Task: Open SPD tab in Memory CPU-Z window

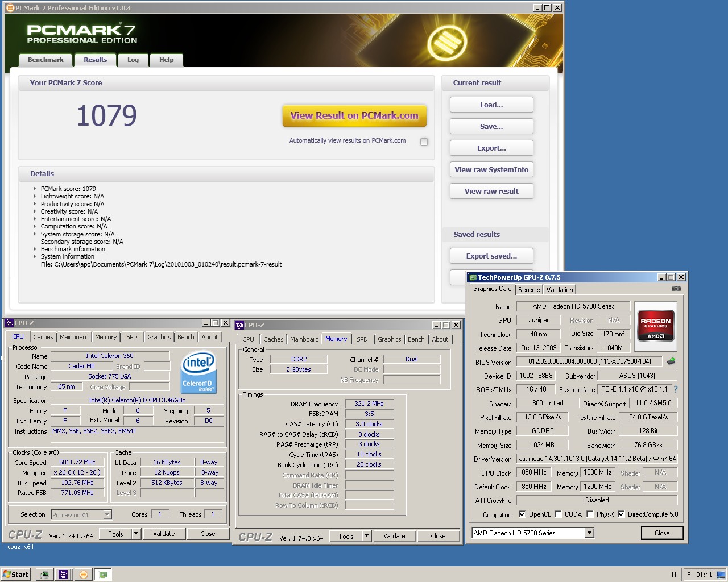Action: pos(362,339)
